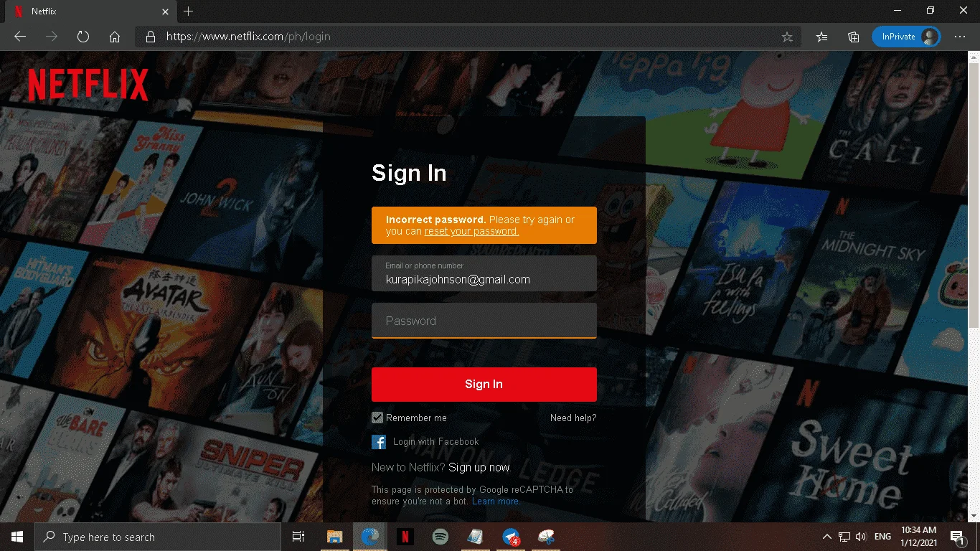Open the browser home page
Screen dimensions: 980x551
(x=115, y=37)
